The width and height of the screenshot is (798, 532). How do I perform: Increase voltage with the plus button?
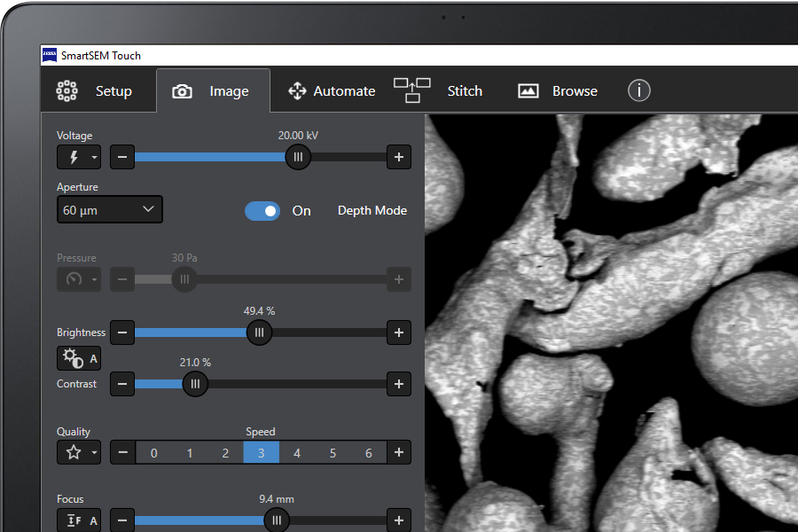399,157
